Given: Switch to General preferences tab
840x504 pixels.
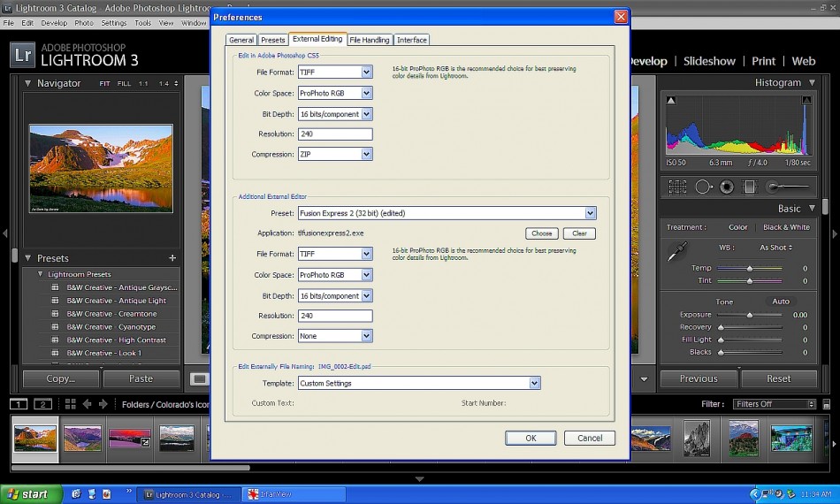Looking at the screenshot, I should pos(241,40).
